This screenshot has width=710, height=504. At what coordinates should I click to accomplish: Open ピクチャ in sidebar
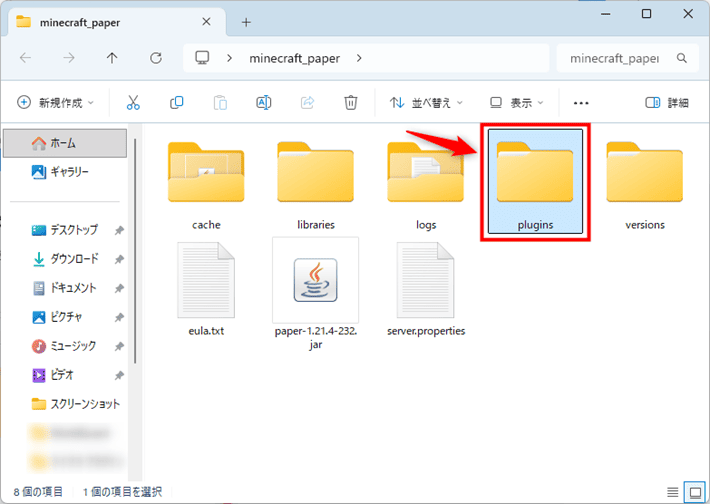pos(58,317)
